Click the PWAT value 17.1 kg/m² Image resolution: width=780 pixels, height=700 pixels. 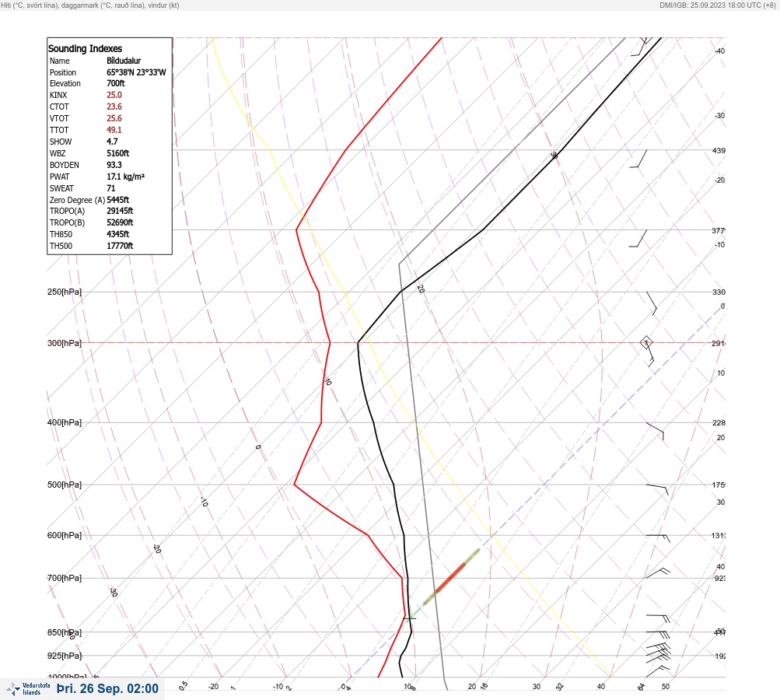click(x=125, y=177)
